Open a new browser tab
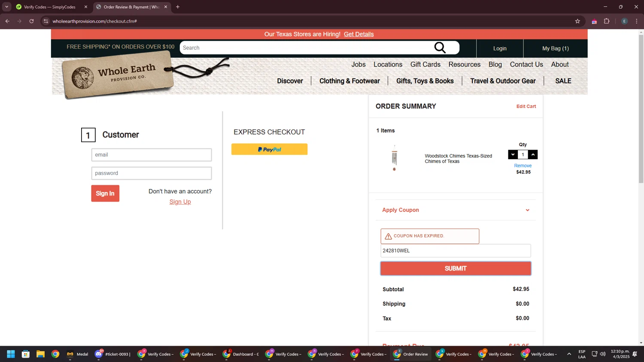The image size is (644, 362). coord(178,7)
